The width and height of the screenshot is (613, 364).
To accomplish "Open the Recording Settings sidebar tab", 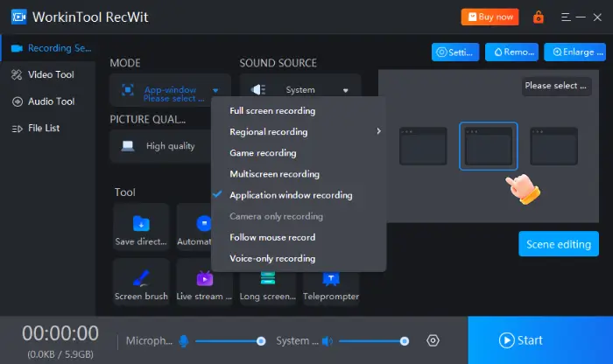I will click(x=47, y=48).
